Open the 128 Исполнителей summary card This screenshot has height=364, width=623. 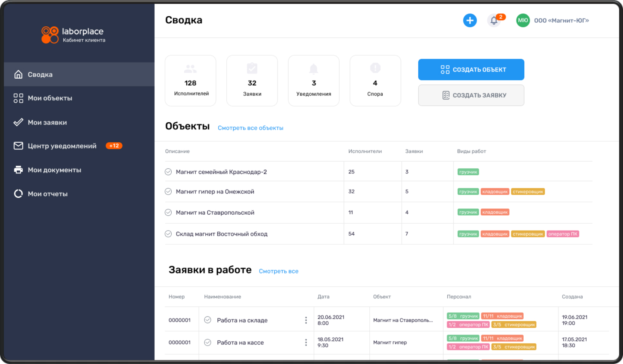coord(191,81)
